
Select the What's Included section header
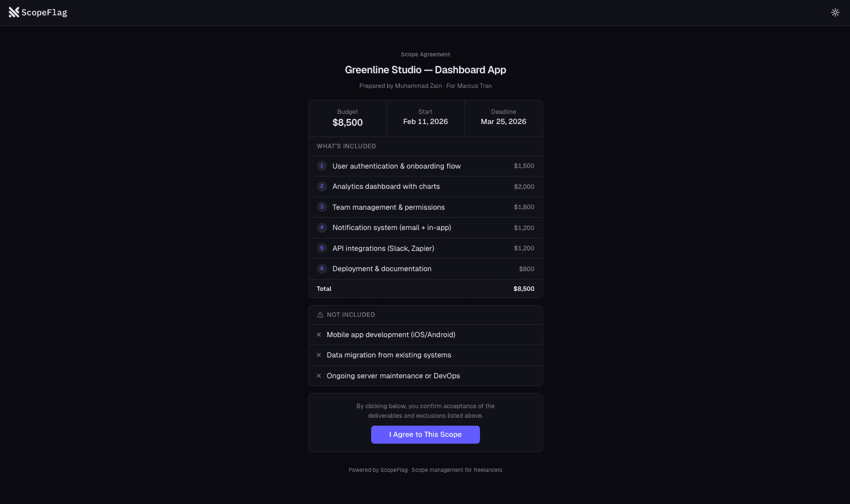(346, 146)
